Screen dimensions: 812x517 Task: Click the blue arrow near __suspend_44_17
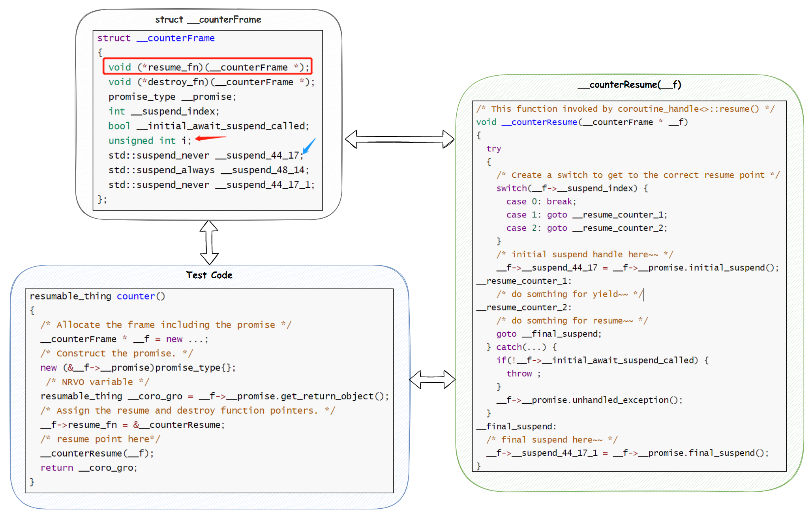coord(309,146)
